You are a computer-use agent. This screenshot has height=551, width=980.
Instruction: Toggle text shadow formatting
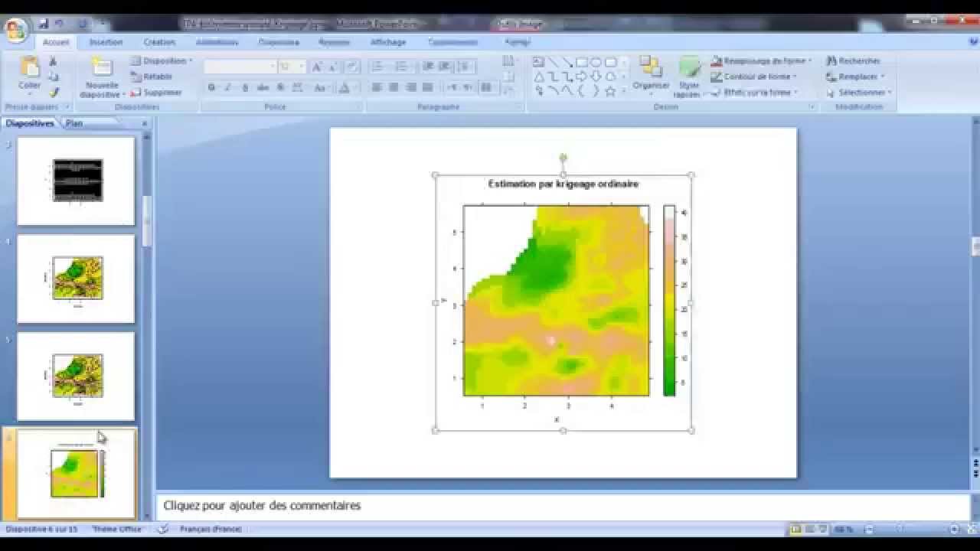(x=280, y=87)
